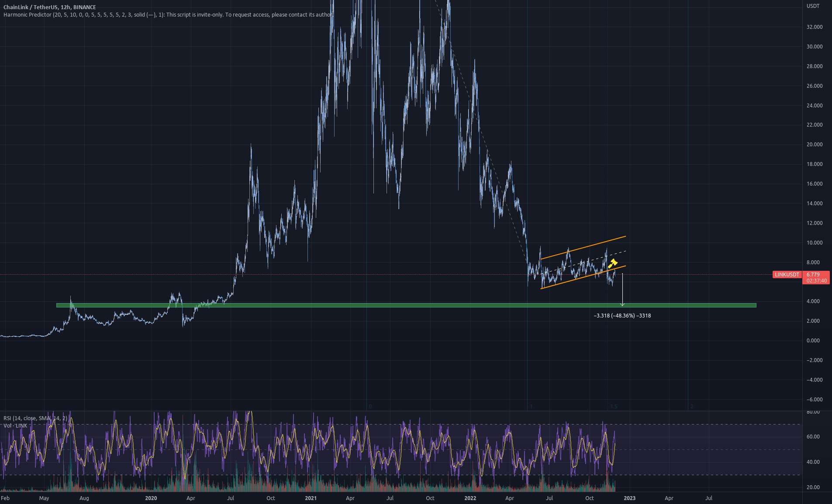Click the 12.000 price axis label
832x504 pixels.
click(x=815, y=223)
